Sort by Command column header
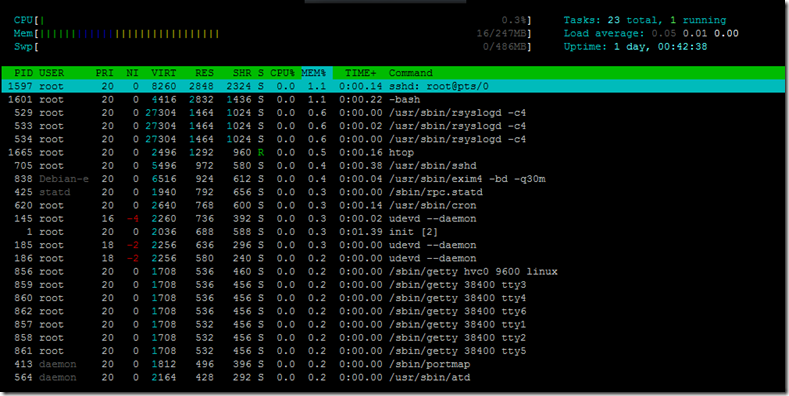Viewport: 789px width, 396px height. click(411, 73)
